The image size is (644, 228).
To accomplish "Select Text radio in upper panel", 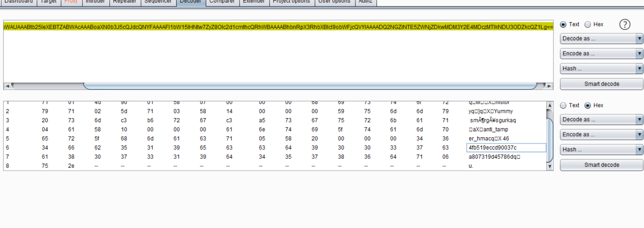I will (x=563, y=25).
